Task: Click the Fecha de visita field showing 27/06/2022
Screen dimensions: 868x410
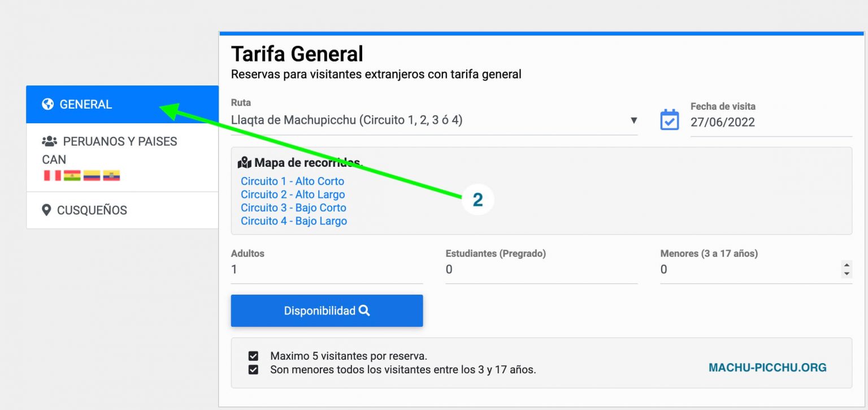Action: (771, 122)
